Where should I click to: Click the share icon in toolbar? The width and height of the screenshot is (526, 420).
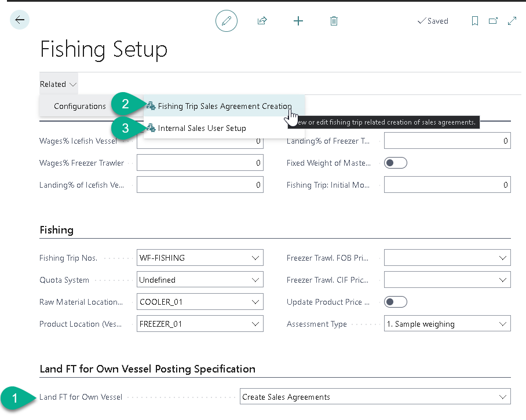(x=262, y=21)
